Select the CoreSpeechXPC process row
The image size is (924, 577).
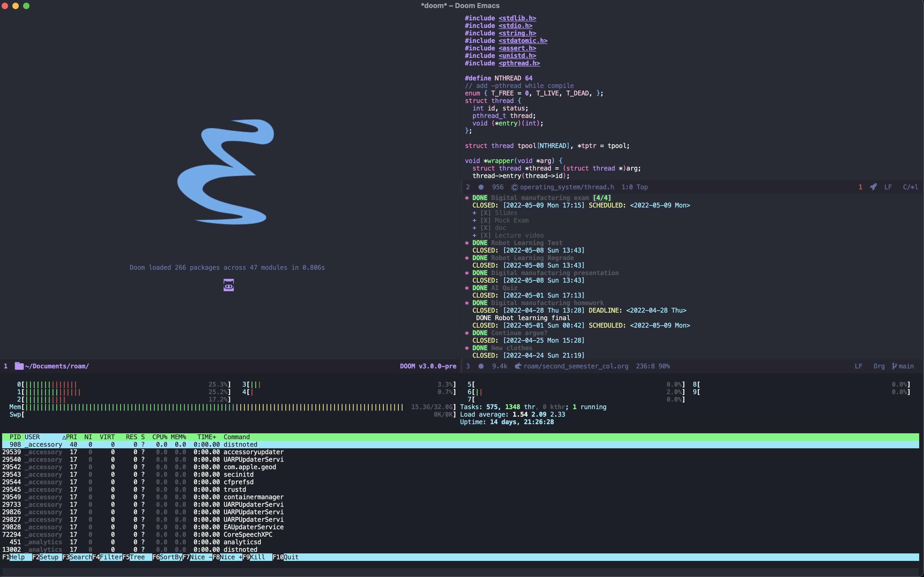460,535
